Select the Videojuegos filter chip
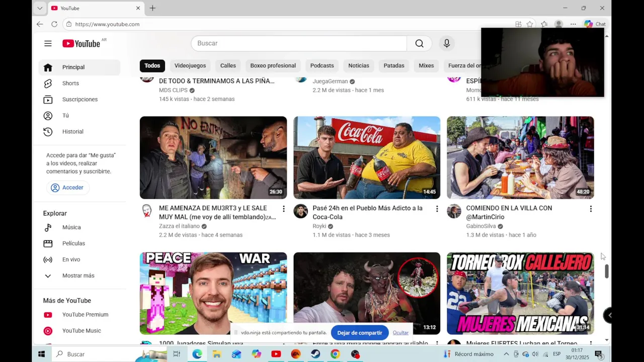This screenshot has width=644, height=362. pos(190,65)
